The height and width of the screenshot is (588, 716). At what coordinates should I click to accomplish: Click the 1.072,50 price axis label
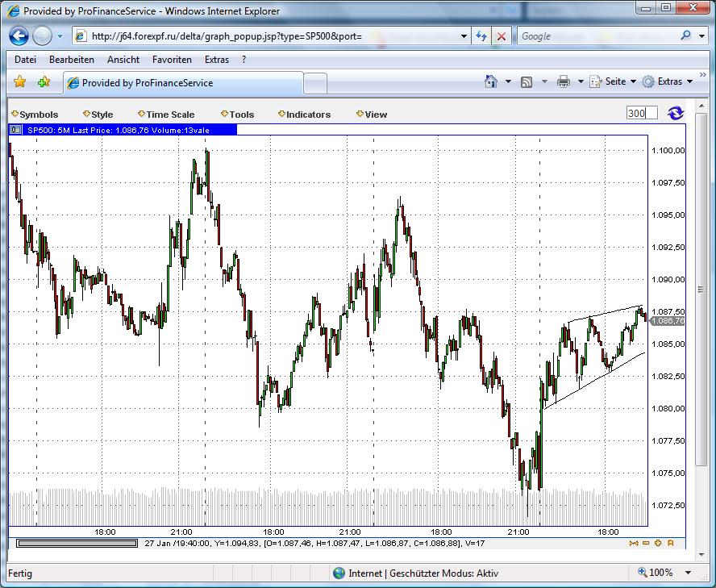coord(668,505)
